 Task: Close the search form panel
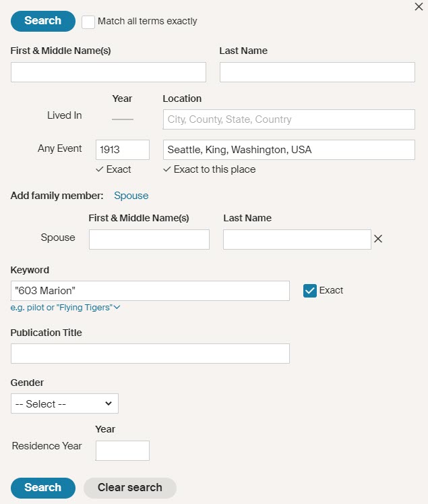[418, 7]
